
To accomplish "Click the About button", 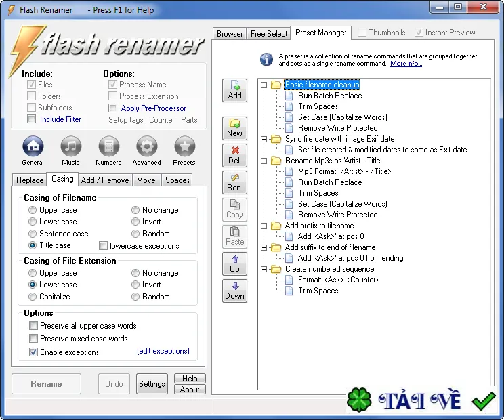I will click(190, 390).
